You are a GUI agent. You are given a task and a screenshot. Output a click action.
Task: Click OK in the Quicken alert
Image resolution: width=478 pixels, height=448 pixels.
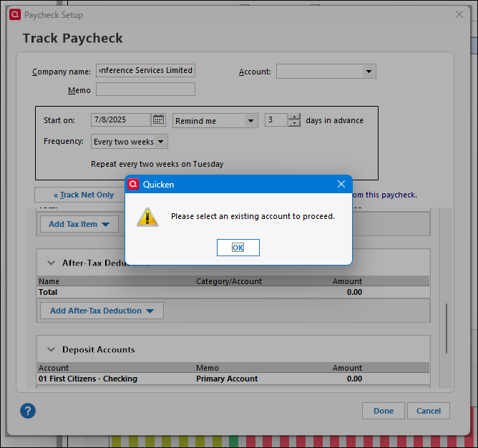coord(238,248)
